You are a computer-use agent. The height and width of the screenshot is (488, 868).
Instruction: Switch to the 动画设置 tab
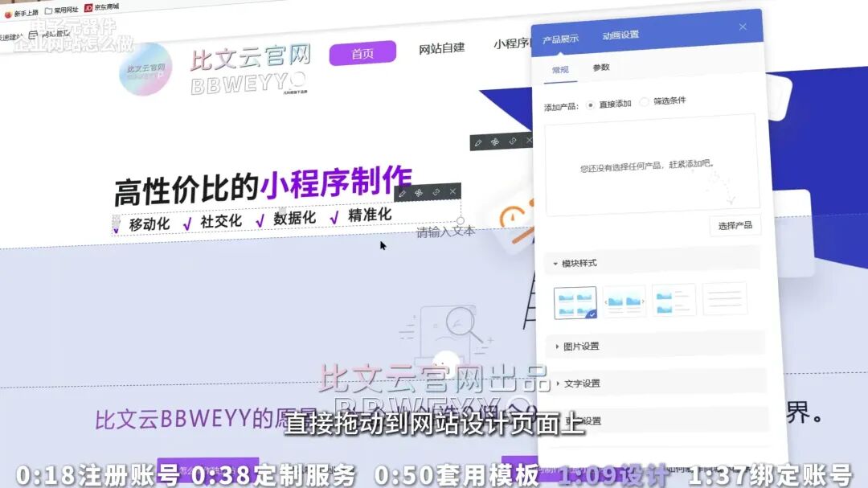coord(620,35)
